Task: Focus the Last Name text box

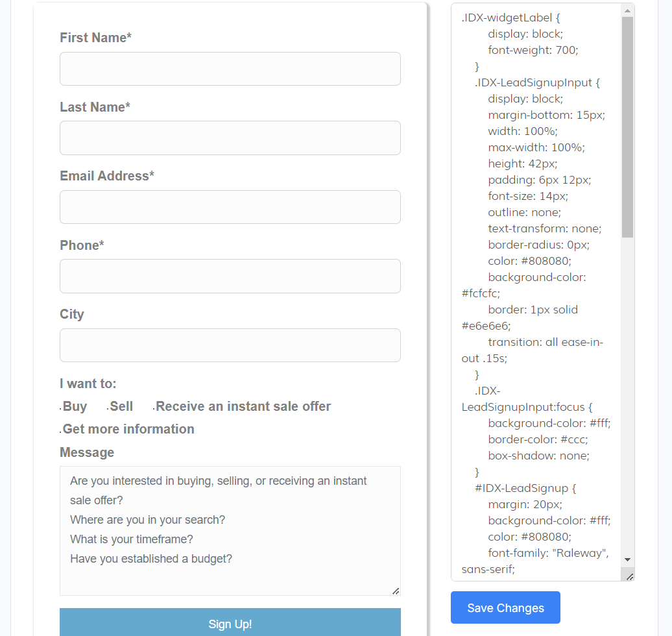Action: click(x=230, y=138)
